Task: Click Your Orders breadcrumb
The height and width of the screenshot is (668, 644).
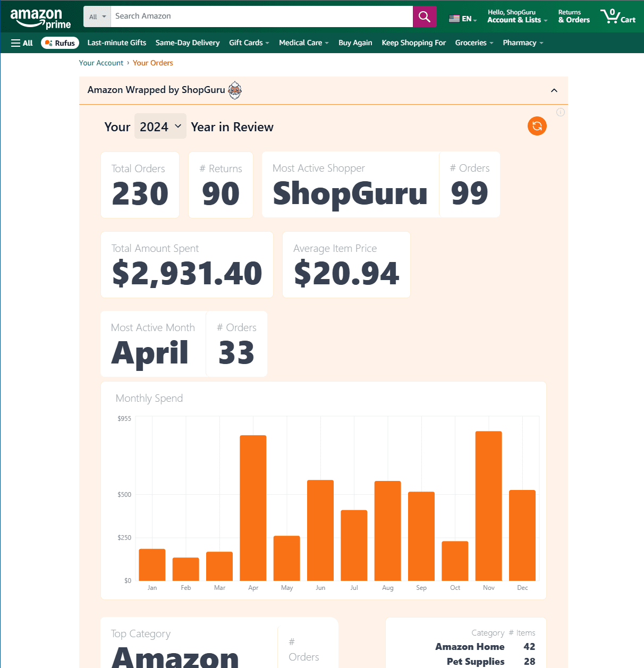Action: tap(153, 63)
